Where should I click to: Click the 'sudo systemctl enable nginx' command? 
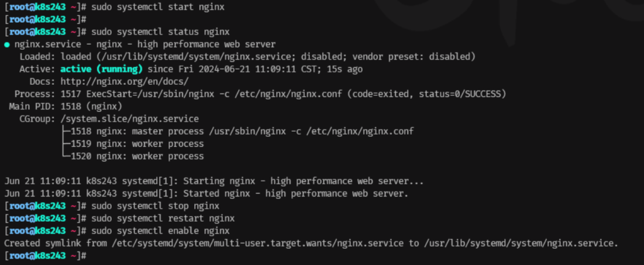[x=161, y=230]
